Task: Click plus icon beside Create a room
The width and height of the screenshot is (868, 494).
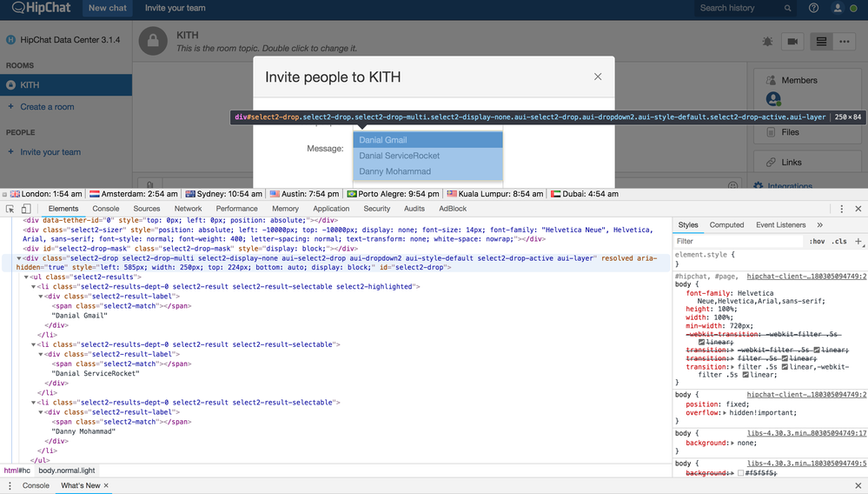Action: point(10,106)
